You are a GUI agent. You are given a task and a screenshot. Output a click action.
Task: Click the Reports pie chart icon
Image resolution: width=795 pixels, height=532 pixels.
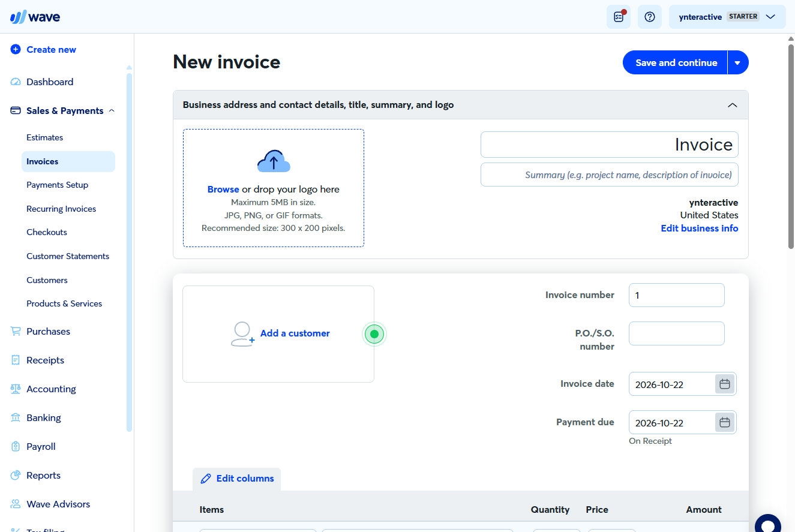pyautogui.click(x=16, y=476)
